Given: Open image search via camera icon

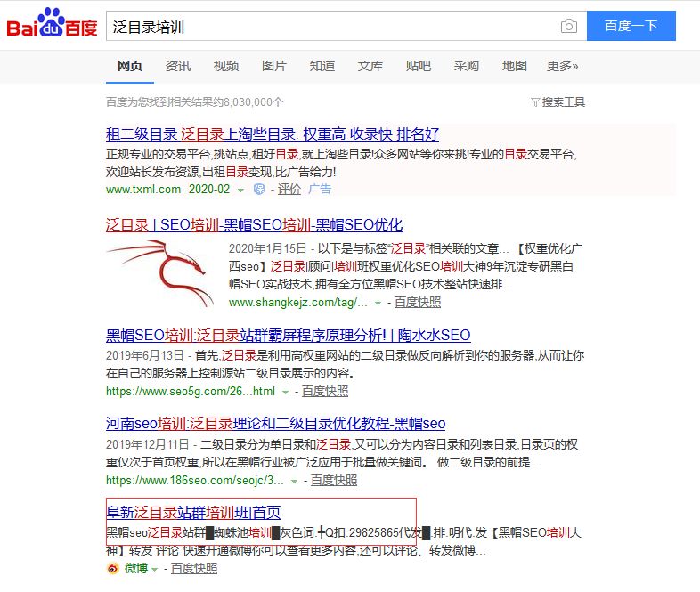Looking at the screenshot, I should (x=568, y=27).
